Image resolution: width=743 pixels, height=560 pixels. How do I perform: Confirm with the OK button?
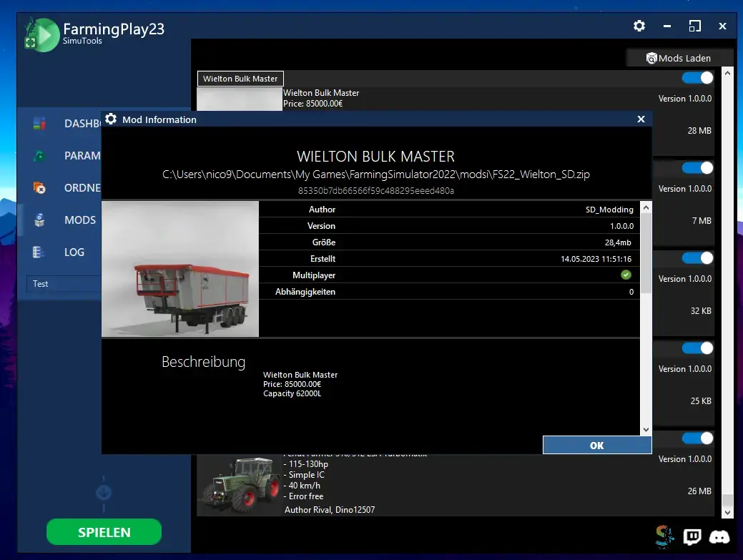click(597, 446)
